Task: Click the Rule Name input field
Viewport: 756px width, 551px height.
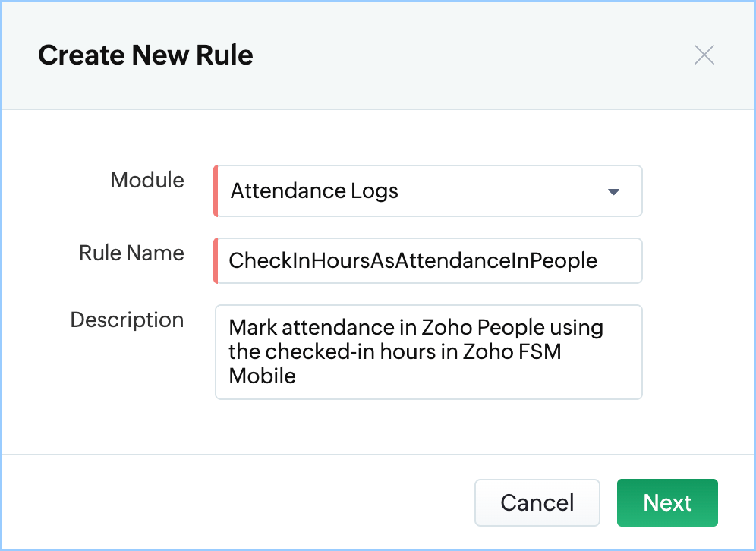Action: tap(428, 260)
